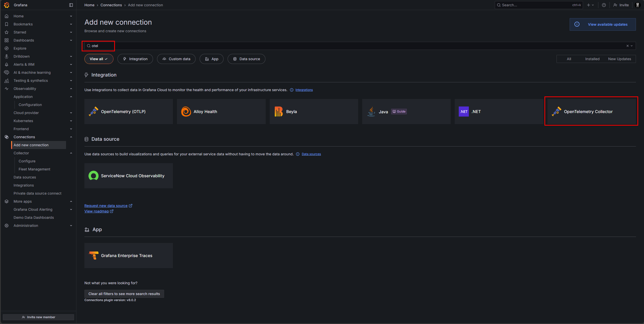Open the Alloy Health integration card
This screenshot has width=644, height=324.
[x=221, y=112]
